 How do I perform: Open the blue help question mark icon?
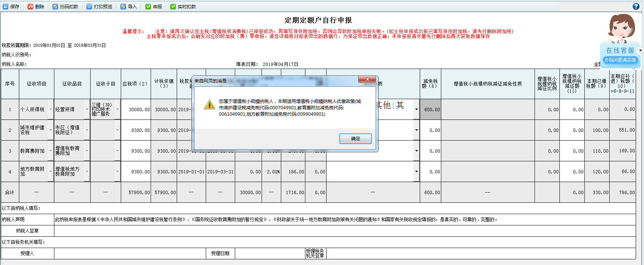pos(636,6)
